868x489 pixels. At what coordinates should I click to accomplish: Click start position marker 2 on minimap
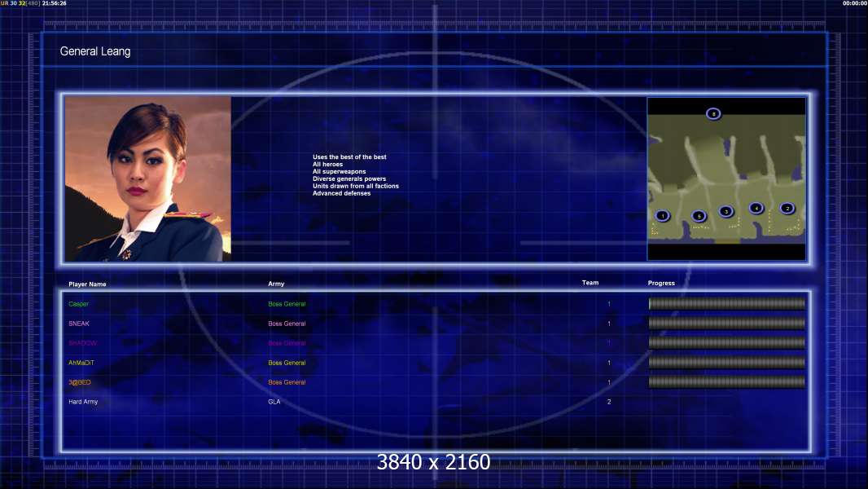[787, 208]
